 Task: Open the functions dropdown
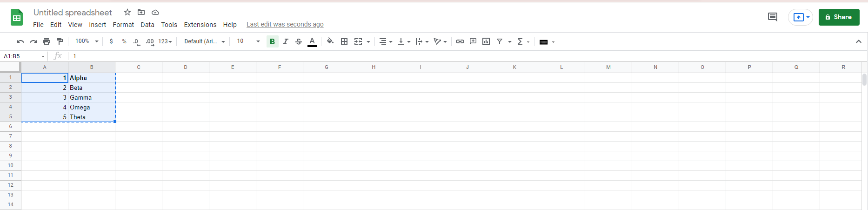tap(523, 41)
